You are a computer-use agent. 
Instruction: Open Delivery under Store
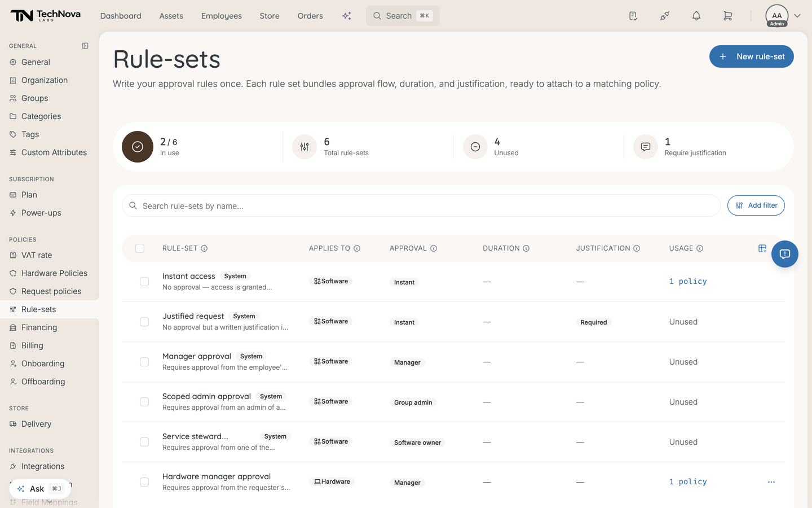point(50,424)
